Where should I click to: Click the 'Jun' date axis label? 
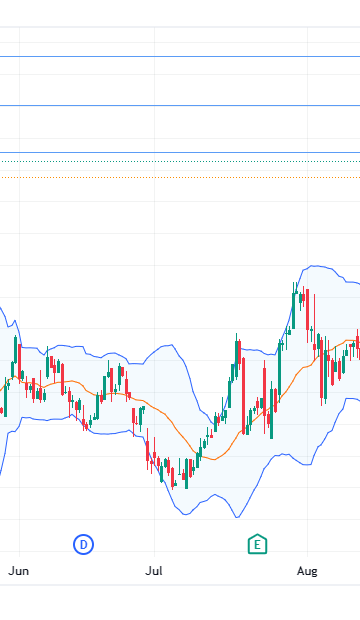(x=19, y=571)
